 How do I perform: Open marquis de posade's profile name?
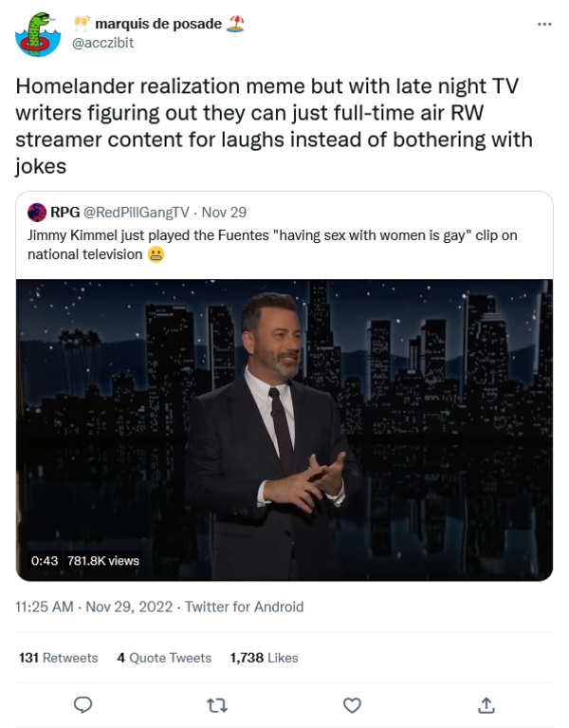158,24
